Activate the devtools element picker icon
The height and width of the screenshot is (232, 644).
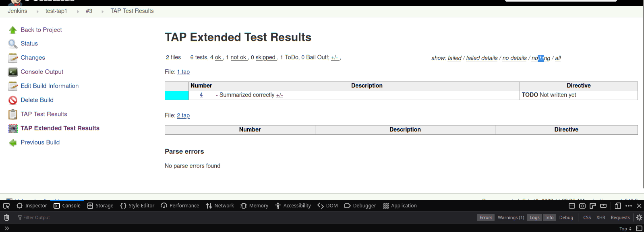6,206
